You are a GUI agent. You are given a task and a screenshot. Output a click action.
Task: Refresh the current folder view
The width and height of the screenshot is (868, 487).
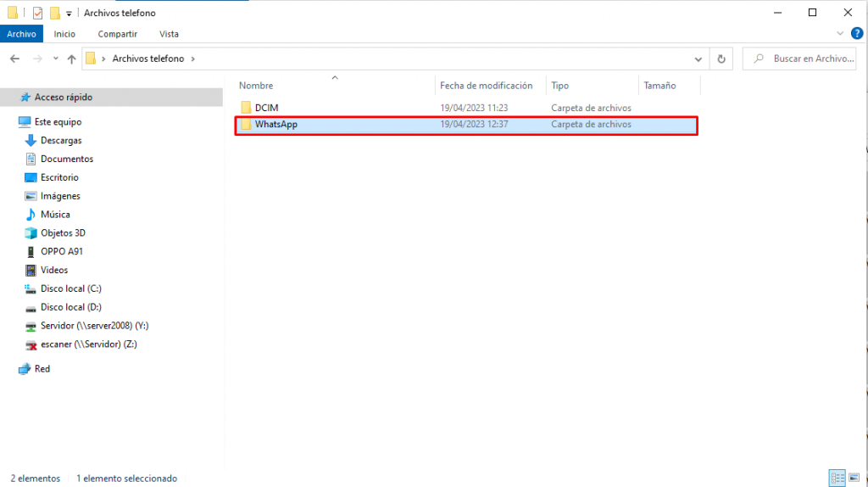pos(721,59)
